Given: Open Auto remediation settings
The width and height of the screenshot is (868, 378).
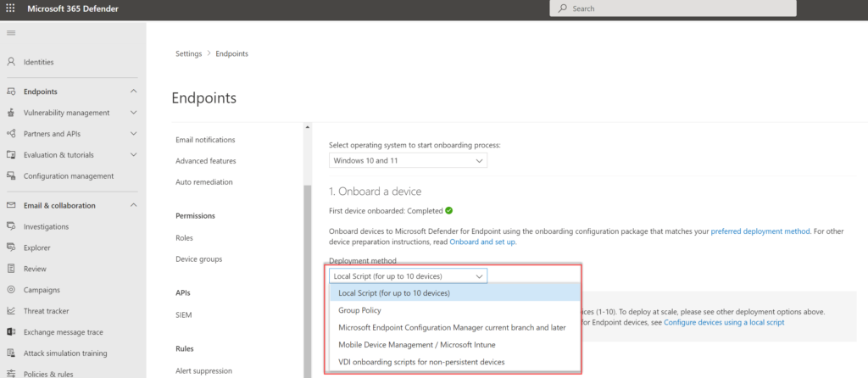Looking at the screenshot, I should pos(204,182).
